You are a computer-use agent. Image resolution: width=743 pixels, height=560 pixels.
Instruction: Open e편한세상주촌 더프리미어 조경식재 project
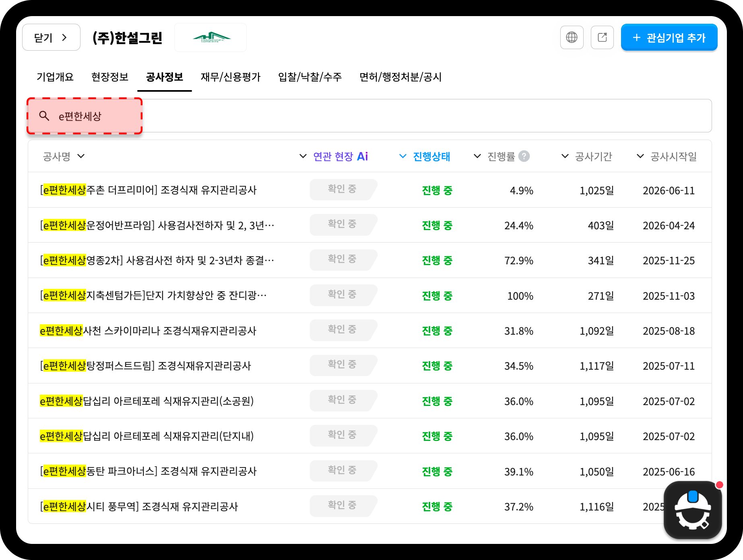click(148, 190)
